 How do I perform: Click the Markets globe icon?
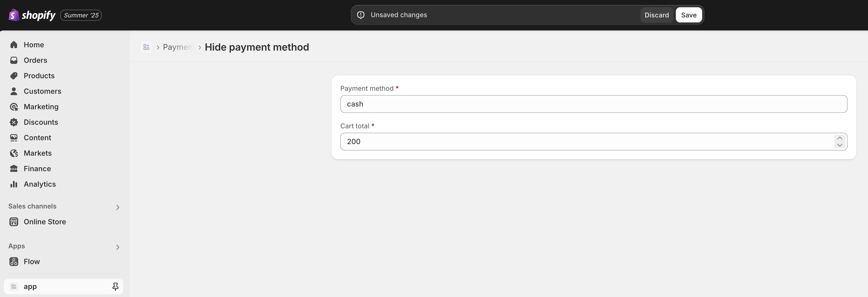click(x=14, y=153)
